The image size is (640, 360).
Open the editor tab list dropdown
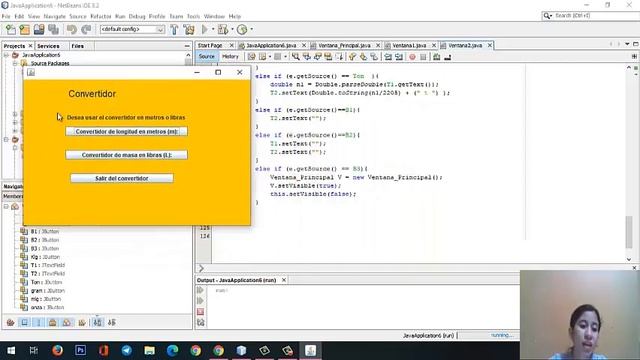click(x=627, y=44)
